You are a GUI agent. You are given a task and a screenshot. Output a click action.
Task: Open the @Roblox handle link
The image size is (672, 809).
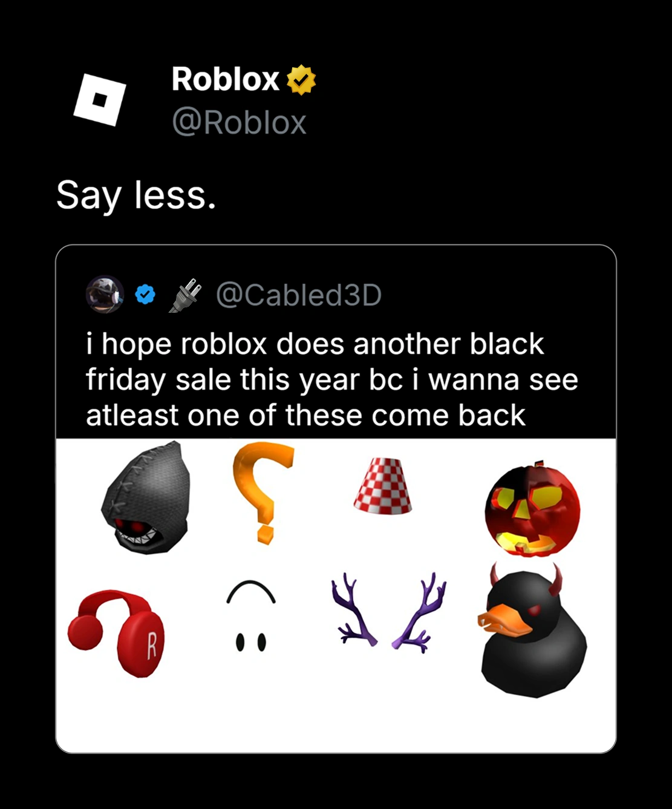(x=239, y=123)
